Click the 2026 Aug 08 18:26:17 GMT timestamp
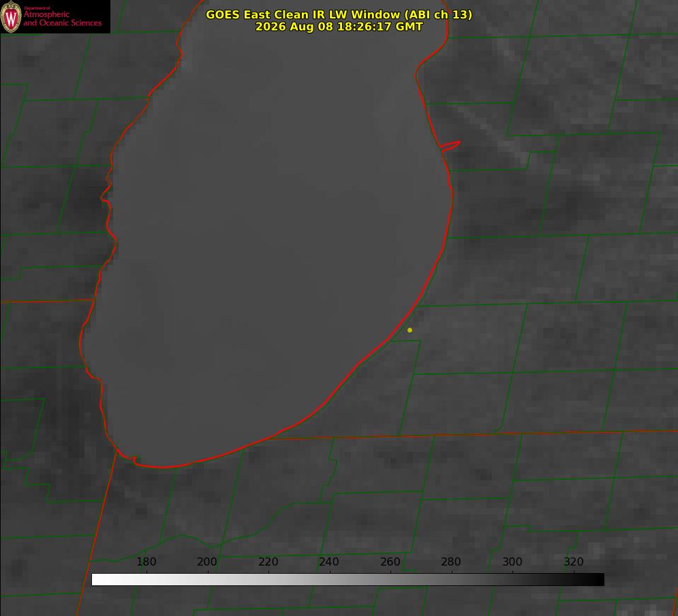The height and width of the screenshot is (616, 678). [x=339, y=27]
